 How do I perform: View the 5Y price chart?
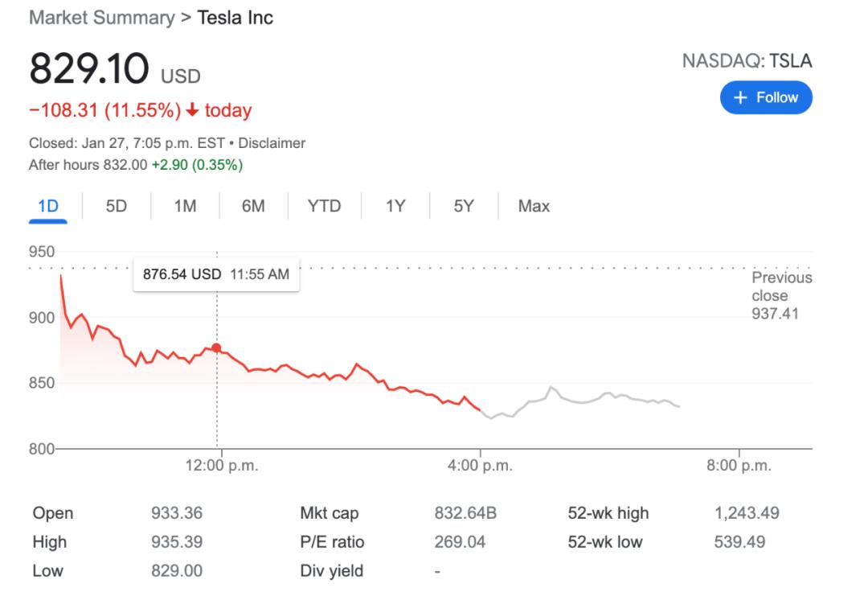(x=464, y=206)
